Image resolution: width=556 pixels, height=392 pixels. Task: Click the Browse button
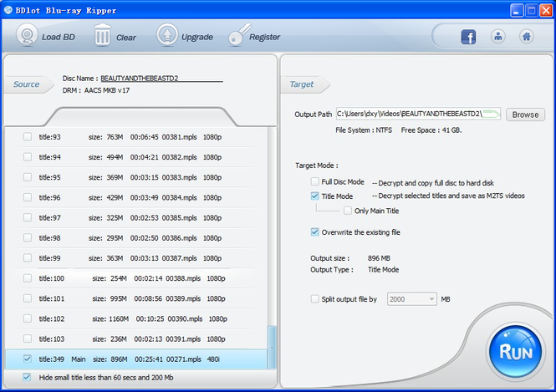(525, 115)
